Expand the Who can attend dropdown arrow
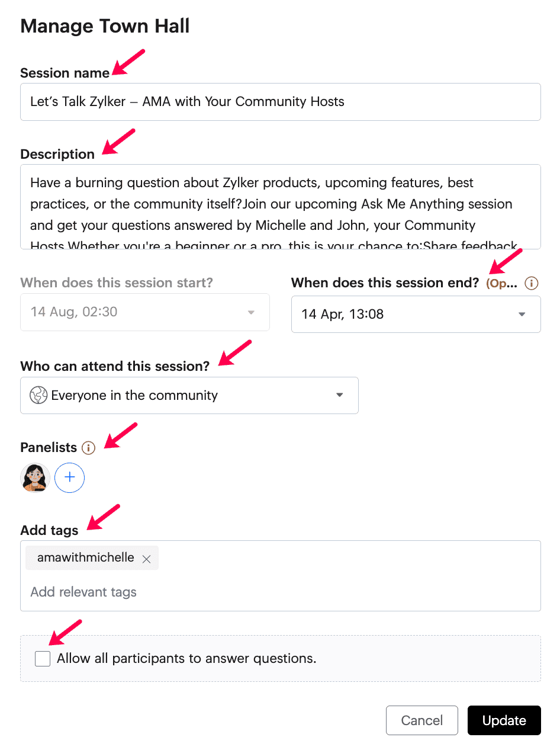Image resolution: width=560 pixels, height=750 pixels. 340,395
